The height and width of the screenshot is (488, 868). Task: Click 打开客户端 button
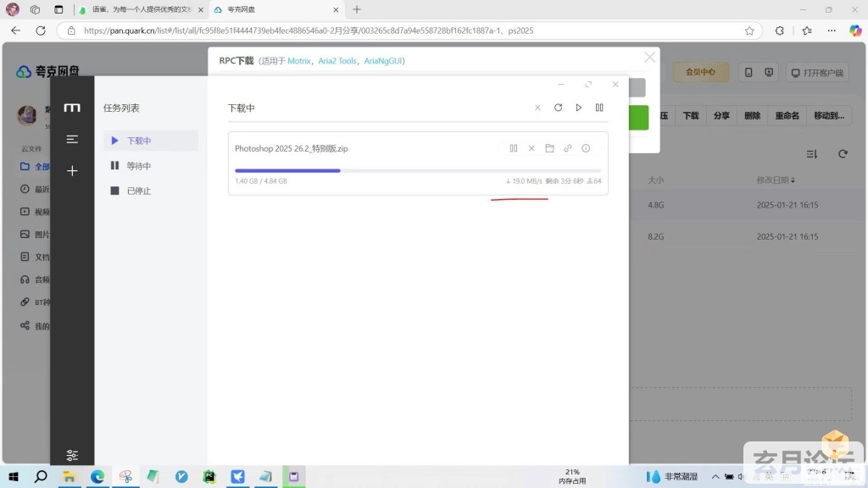(817, 73)
